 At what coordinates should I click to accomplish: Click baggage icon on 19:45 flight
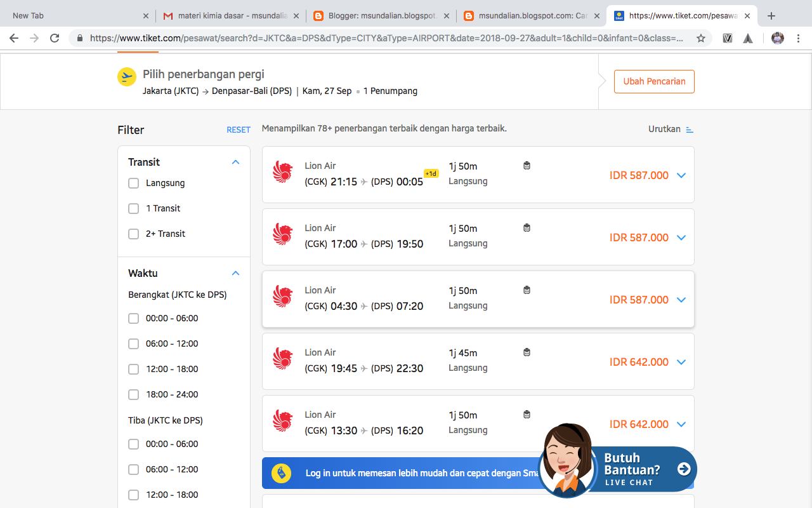click(x=527, y=352)
